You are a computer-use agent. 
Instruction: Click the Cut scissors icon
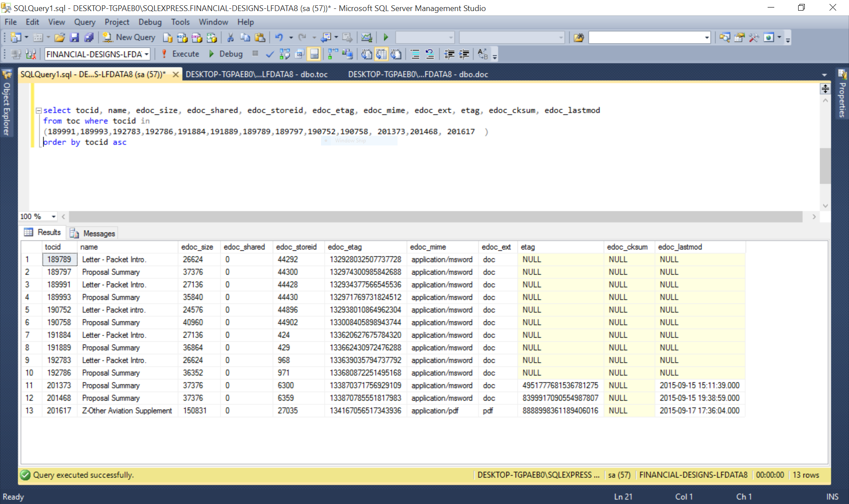(230, 38)
